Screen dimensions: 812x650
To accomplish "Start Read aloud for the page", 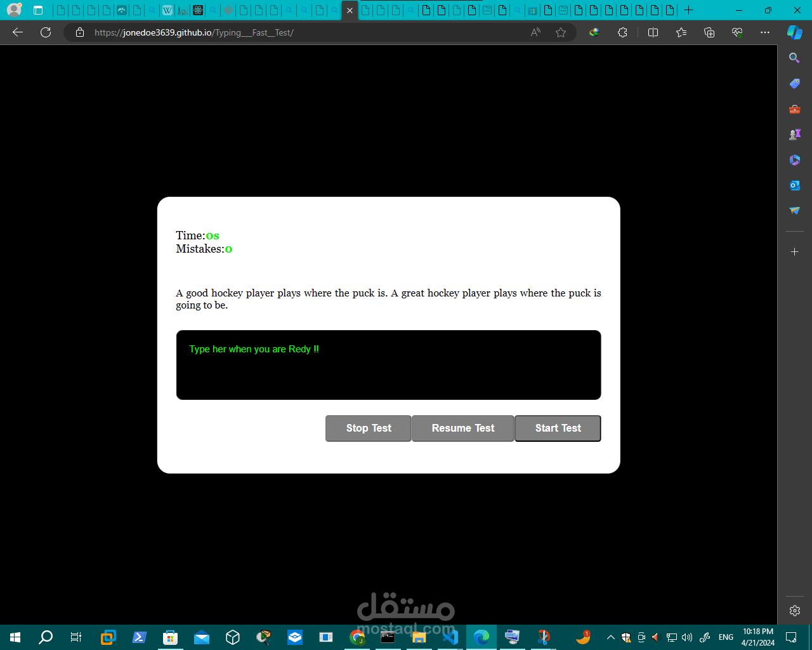I will click(535, 32).
